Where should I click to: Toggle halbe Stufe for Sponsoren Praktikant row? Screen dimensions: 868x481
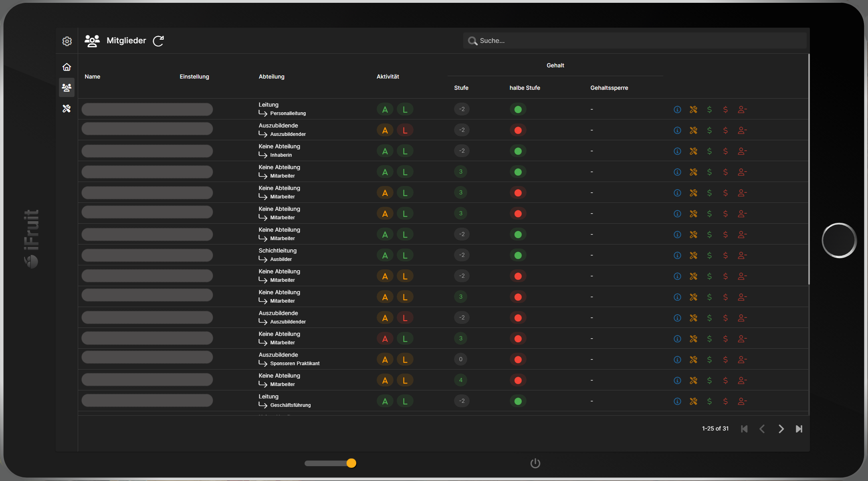click(518, 360)
